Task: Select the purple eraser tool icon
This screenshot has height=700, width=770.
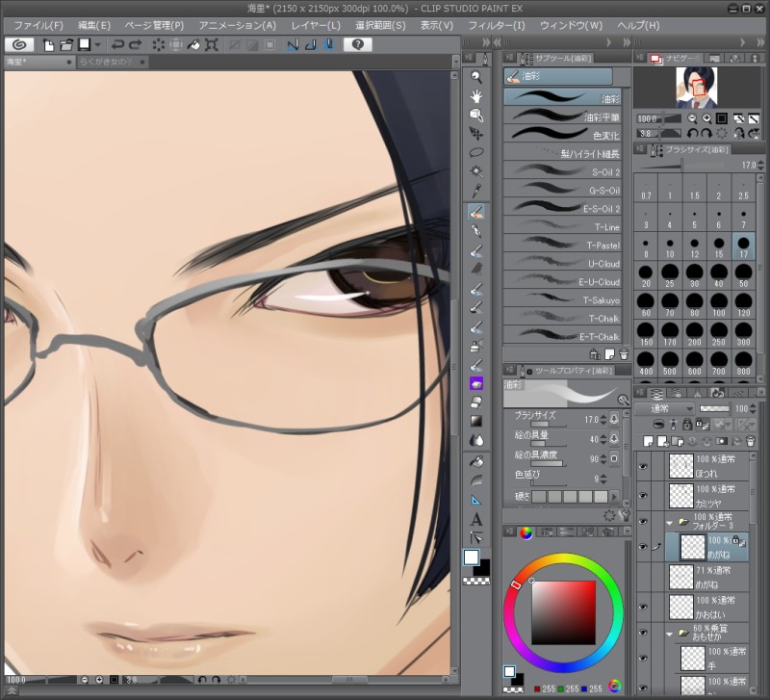Action: (x=475, y=383)
